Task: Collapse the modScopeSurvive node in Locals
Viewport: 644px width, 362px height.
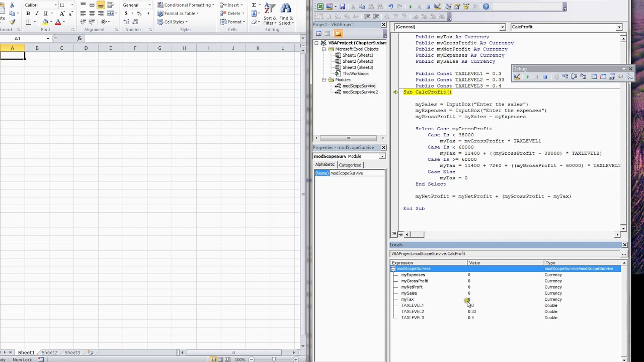Action: (393, 269)
